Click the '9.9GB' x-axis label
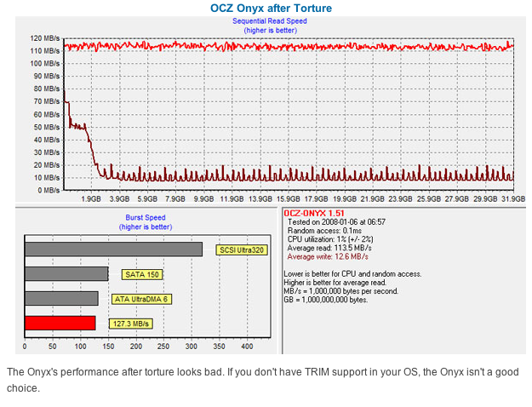This screenshot has height=407, width=532. (203, 198)
